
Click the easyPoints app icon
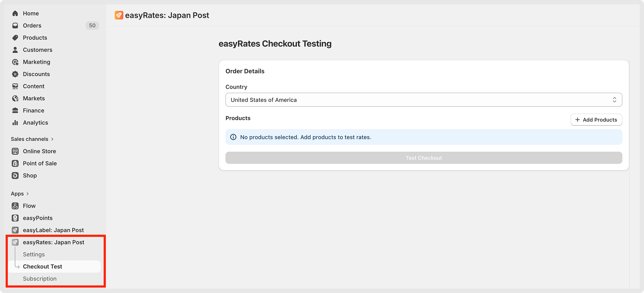point(15,218)
